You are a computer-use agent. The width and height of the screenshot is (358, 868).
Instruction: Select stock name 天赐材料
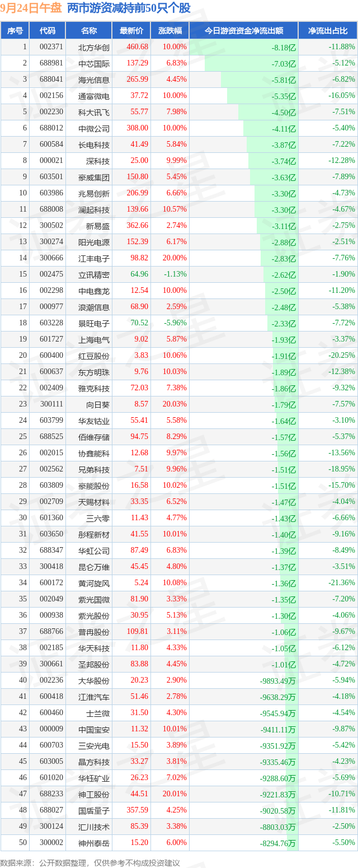click(x=95, y=502)
